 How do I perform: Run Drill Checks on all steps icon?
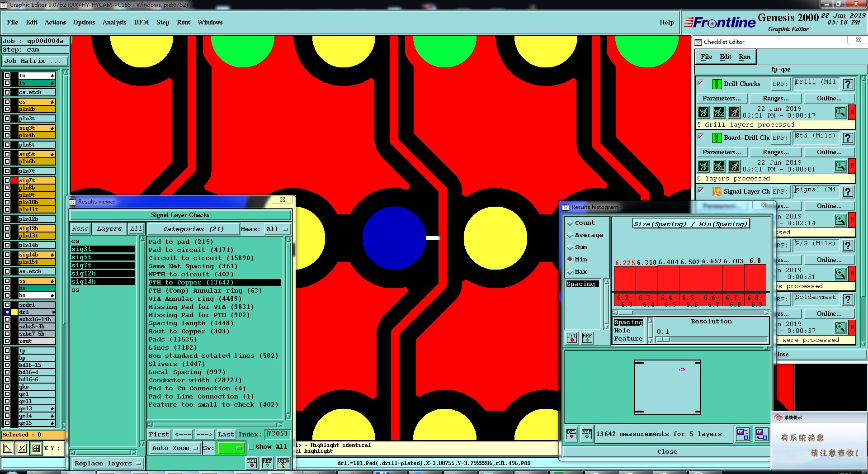pos(704,112)
